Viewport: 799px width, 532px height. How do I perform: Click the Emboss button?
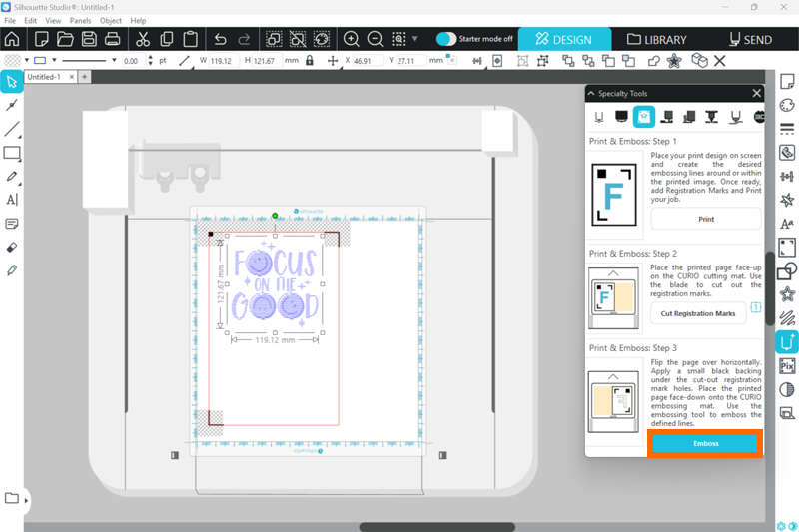coord(706,443)
